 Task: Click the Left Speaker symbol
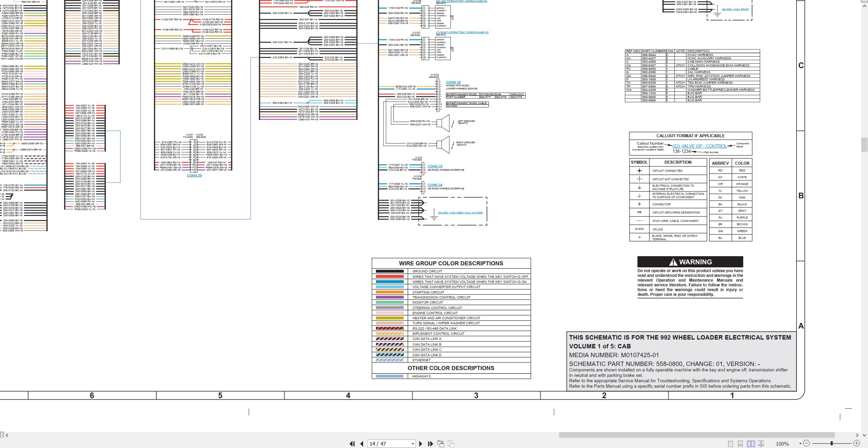click(443, 123)
